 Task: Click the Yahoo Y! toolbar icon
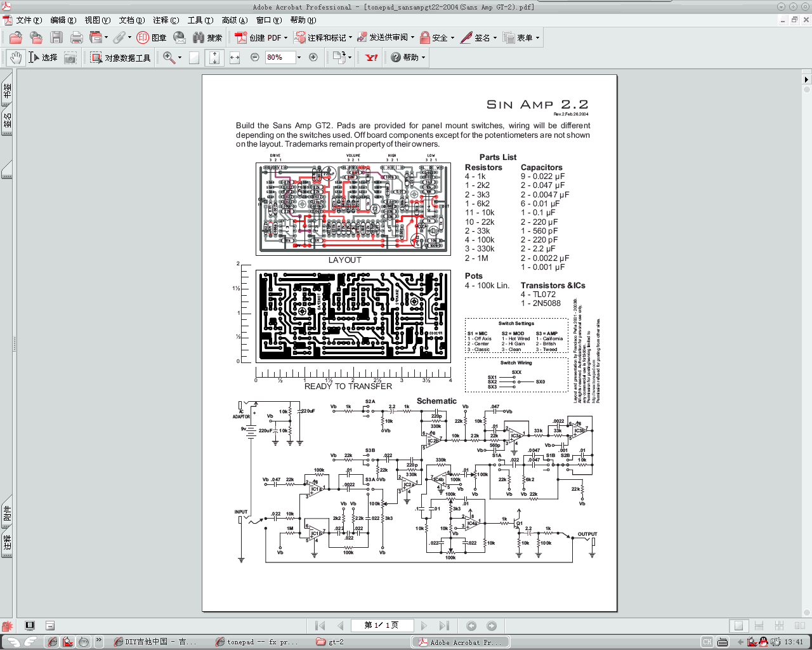372,58
